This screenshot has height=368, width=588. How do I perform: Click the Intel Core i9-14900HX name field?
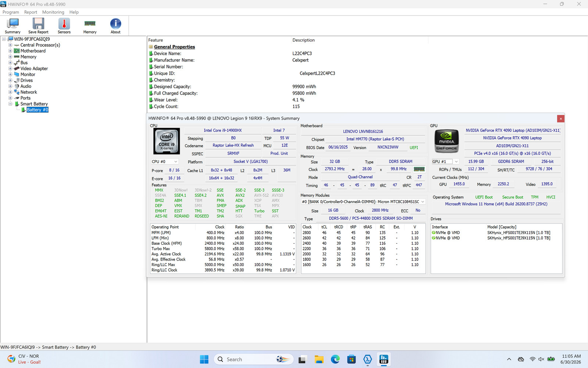click(223, 130)
